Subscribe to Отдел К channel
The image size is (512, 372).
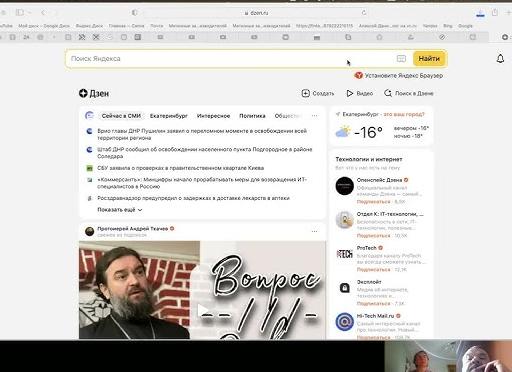tap(373, 236)
